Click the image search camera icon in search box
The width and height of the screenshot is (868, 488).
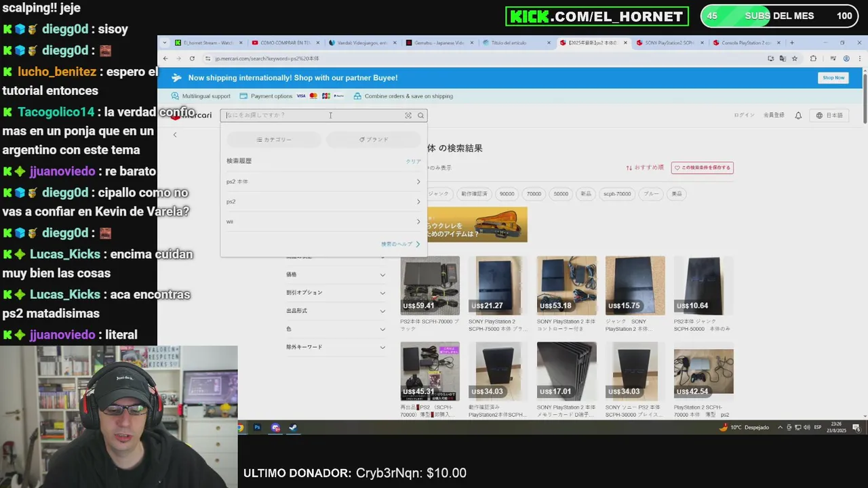pyautogui.click(x=408, y=115)
